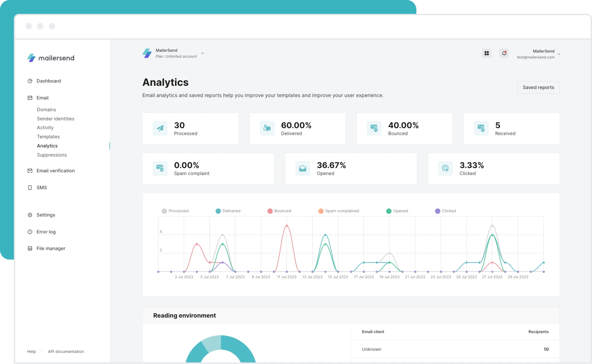Toggle the Bounced series legend item
Screen dimensions: 592x364
coord(279,211)
